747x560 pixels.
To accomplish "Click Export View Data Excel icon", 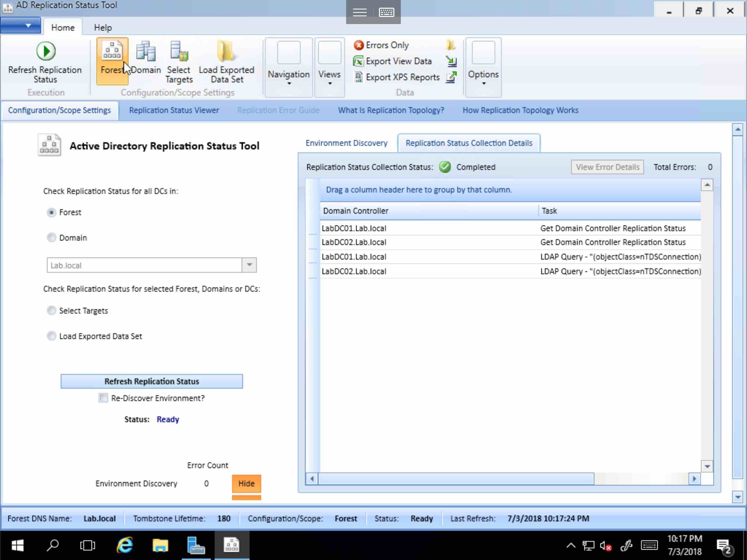I will (358, 61).
